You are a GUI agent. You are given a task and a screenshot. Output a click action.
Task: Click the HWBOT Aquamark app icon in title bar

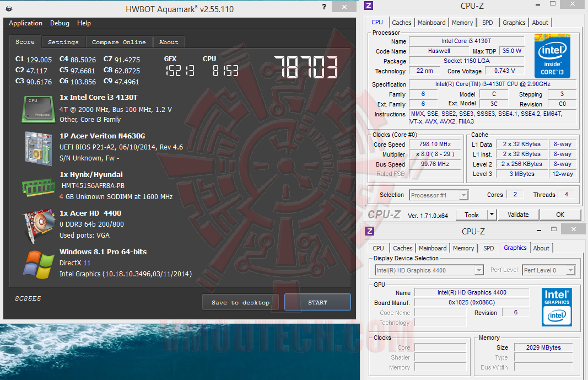click(x=9, y=9)
